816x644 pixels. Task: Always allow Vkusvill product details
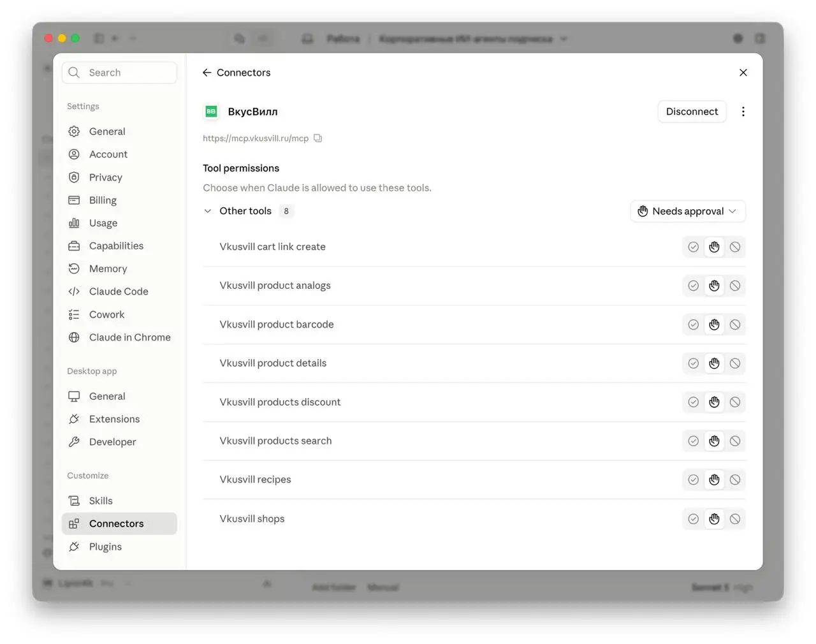pyautogui.click(x=693, y=363)
